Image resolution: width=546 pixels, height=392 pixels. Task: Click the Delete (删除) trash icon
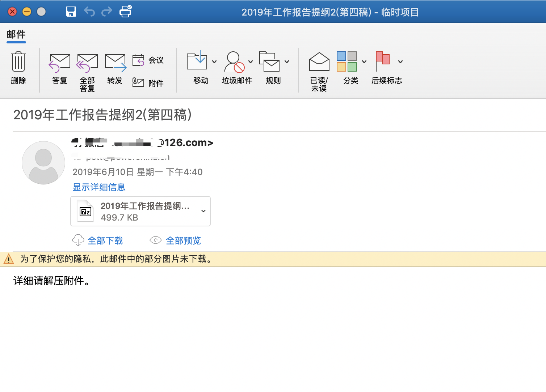[18, 62]
